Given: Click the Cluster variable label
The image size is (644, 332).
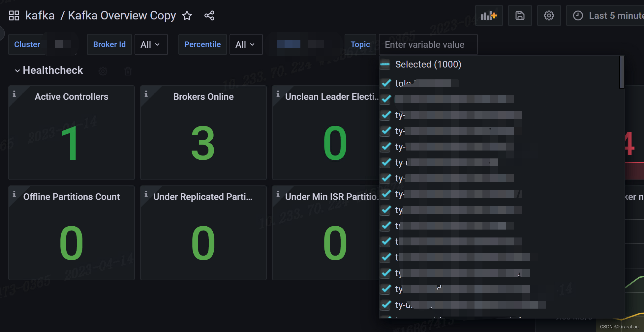Looking at the screenshot, I should point(27,44).
